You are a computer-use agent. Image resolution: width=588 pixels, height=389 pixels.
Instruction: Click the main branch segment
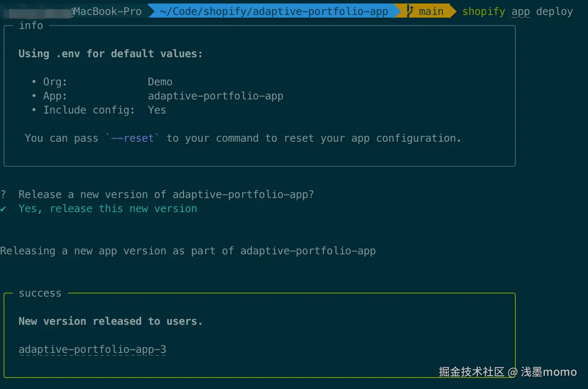coord(425,11)
